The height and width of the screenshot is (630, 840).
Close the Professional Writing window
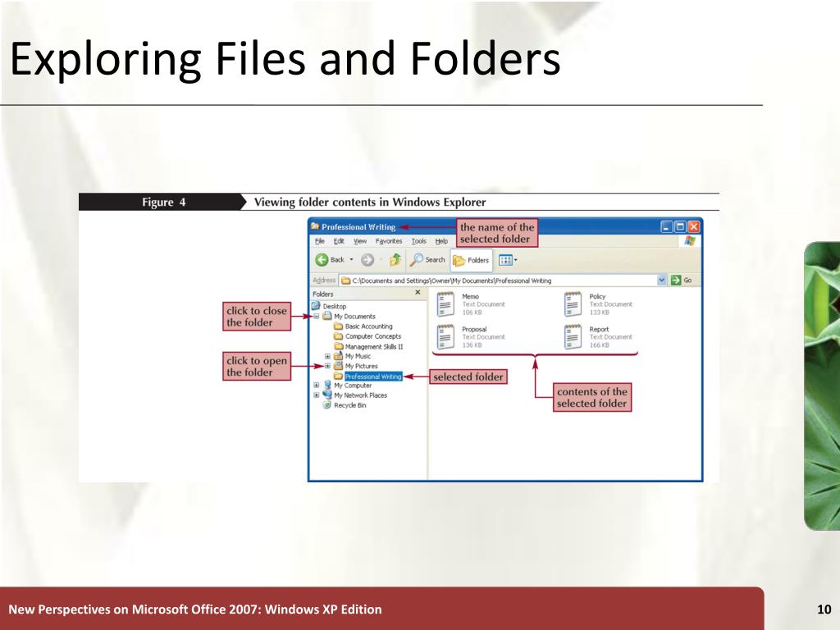click(x=694, y=226)
